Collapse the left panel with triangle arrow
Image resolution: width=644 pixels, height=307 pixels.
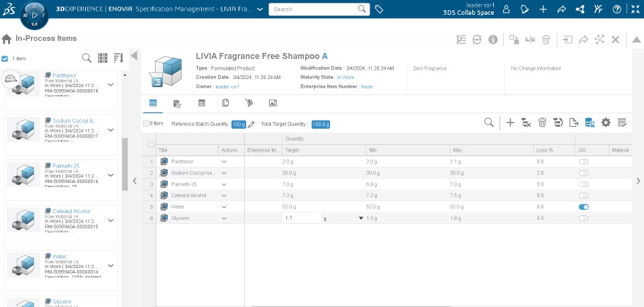click(134, 56)
